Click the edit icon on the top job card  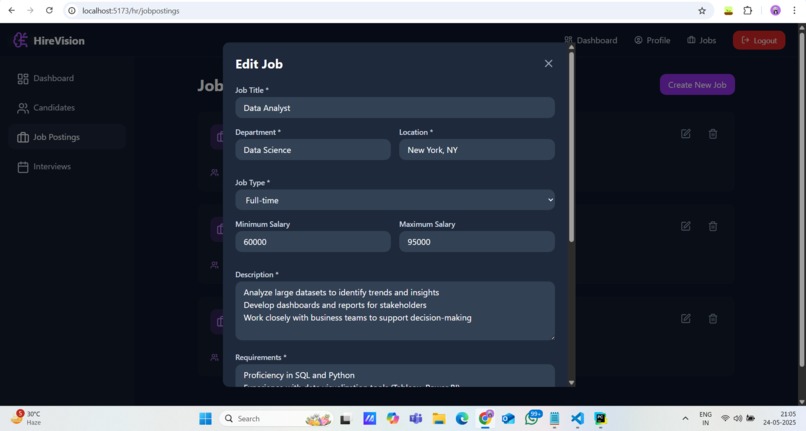(686, 134)
